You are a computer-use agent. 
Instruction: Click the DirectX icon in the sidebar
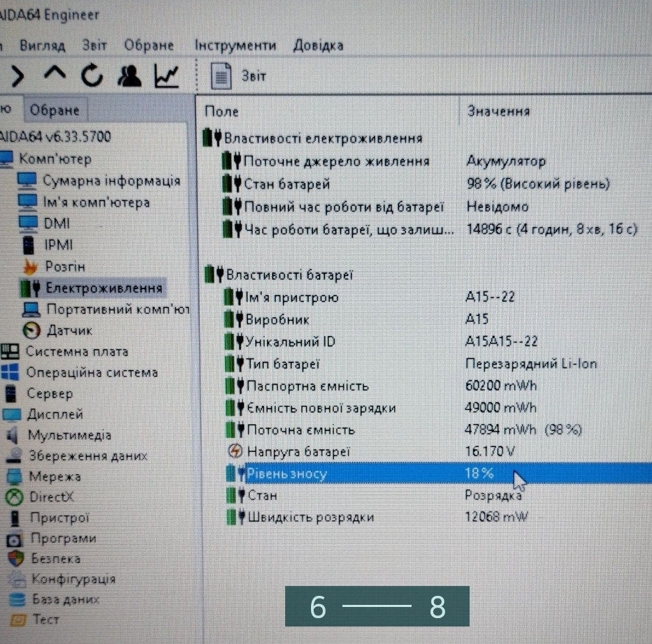coord(15,497)
